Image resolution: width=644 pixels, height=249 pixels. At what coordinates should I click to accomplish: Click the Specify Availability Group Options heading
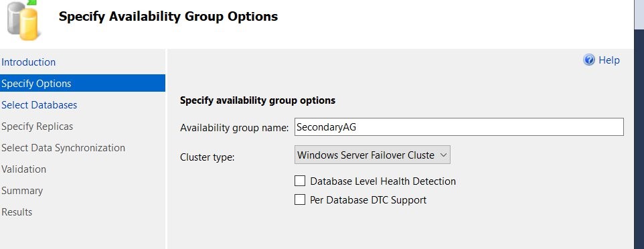pos(169,17)
